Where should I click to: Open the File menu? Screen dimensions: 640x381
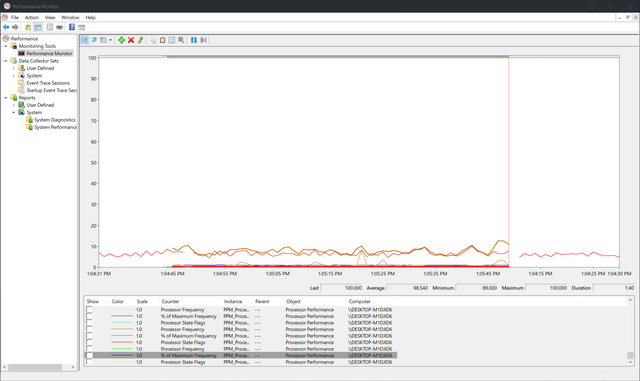[15, 18]
